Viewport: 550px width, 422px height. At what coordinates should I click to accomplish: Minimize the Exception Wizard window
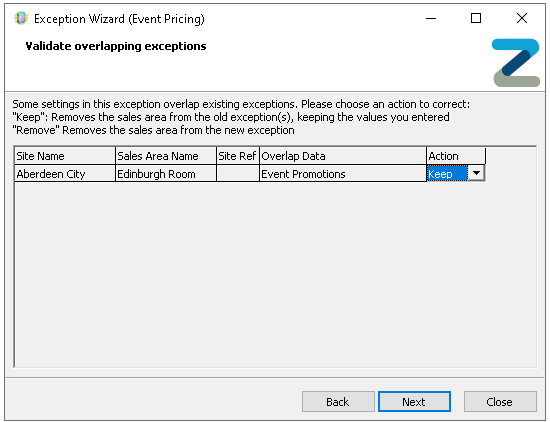click(431, 18)
